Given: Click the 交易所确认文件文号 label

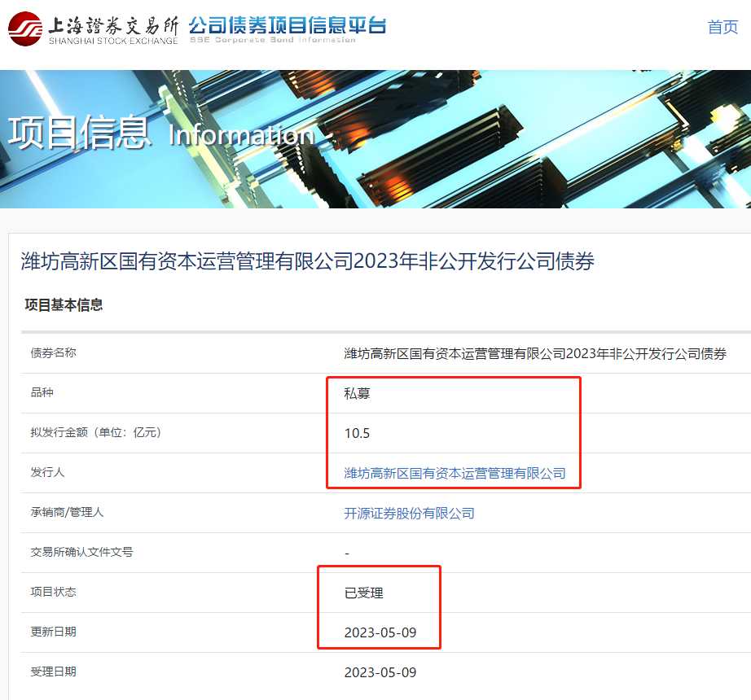Looking at the screenshot, I should coord(81,552).
